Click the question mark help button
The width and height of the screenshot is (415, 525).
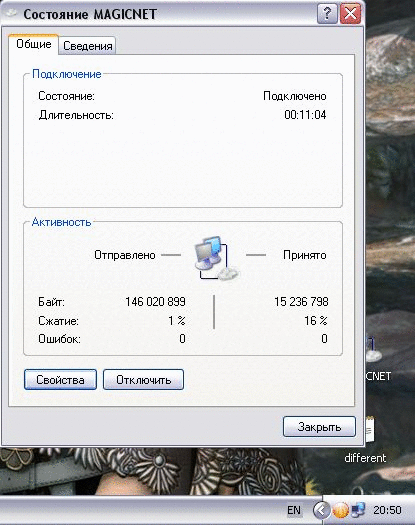[327, 14]
